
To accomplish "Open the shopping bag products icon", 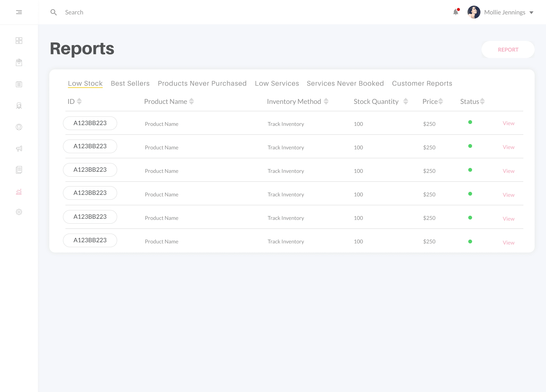I will pos(19,63).
